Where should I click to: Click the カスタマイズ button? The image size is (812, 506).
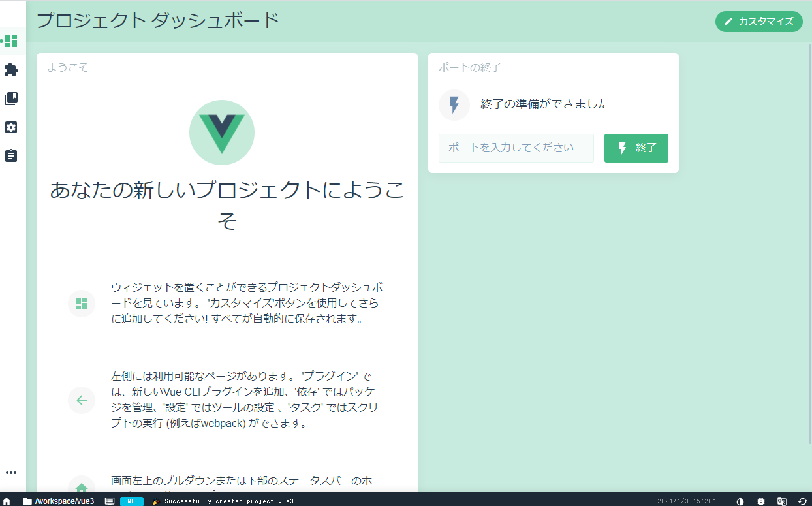coord(759,22)
